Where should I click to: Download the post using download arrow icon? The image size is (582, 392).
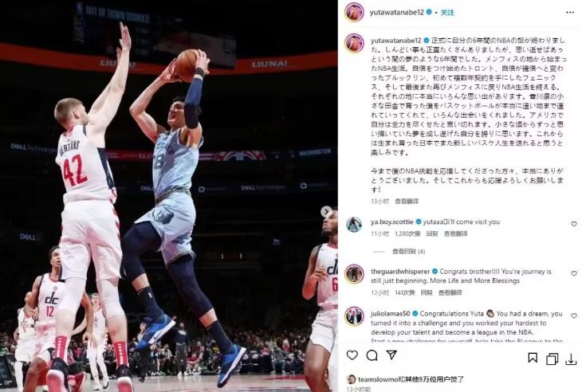tap(571, 359)
